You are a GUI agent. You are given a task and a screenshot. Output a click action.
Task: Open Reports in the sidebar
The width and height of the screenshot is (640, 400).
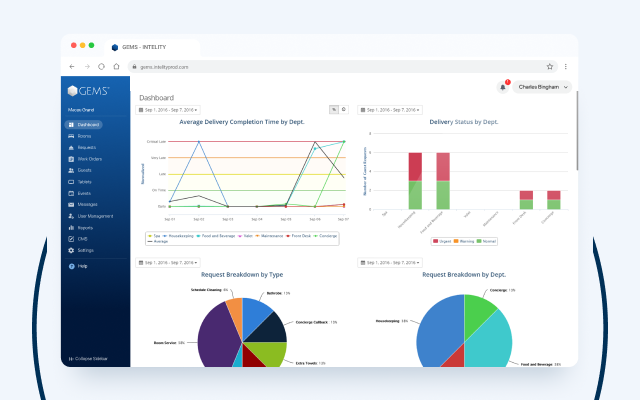point(80,228)
